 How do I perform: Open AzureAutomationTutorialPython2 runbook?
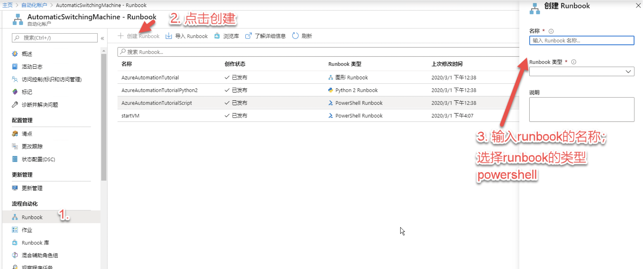(160, 90)
